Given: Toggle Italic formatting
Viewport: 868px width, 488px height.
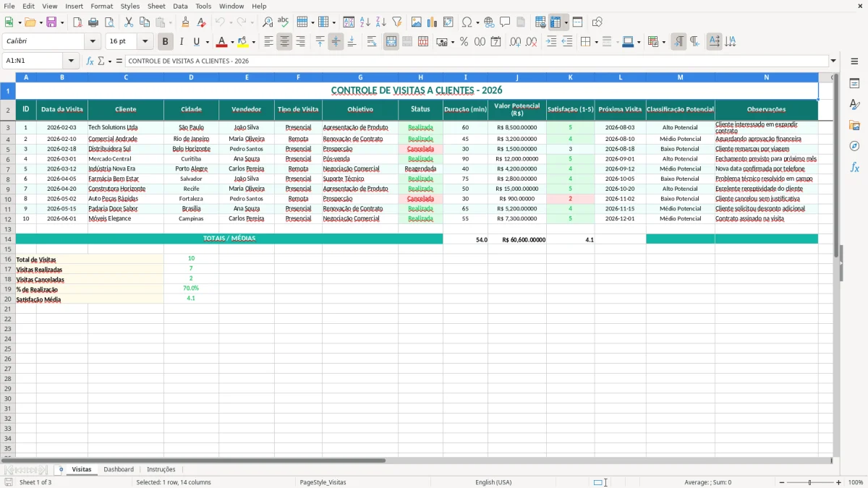Looking at the screenshot, I should pyautogui.click(x=182, y=42).
